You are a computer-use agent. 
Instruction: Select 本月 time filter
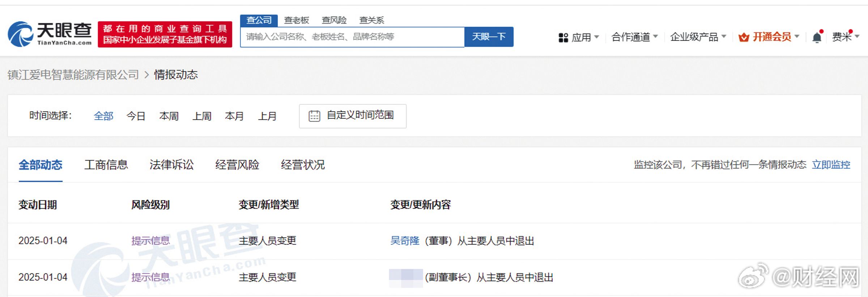click(234, 116)
